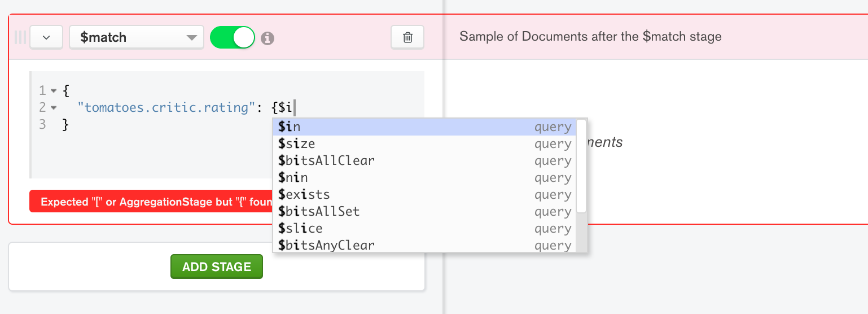Place cursor on line 3 closing brace
Viewport: 868px width, 314px height.
click(x=65, y=124)
